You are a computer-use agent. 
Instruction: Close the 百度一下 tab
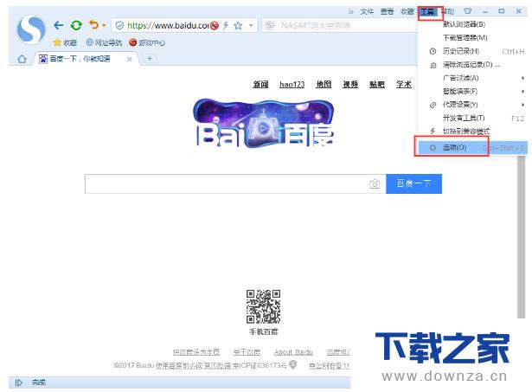(x=130, y=59)
